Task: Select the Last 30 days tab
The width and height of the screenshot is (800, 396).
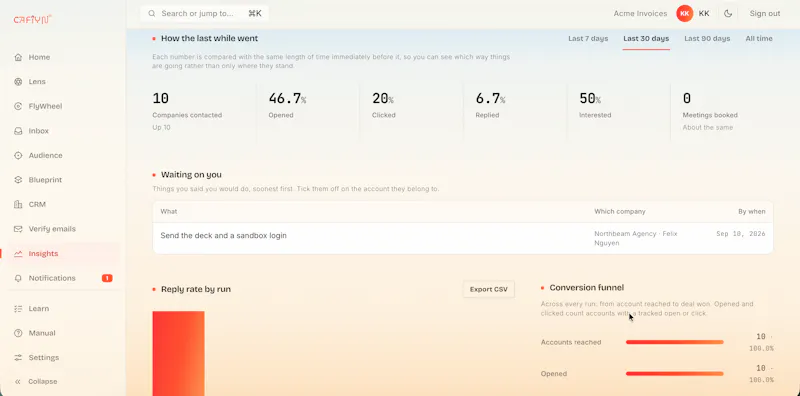Action: pos(646,39)
